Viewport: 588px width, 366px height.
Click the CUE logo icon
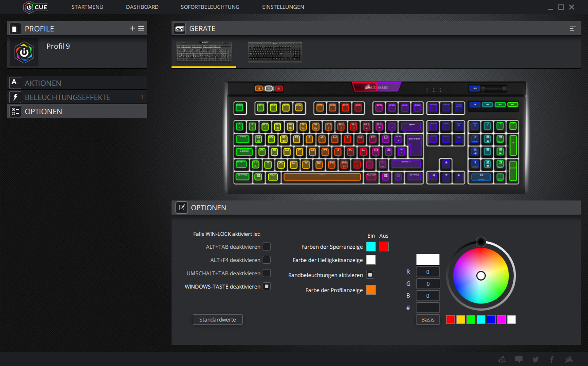[30, 7]
